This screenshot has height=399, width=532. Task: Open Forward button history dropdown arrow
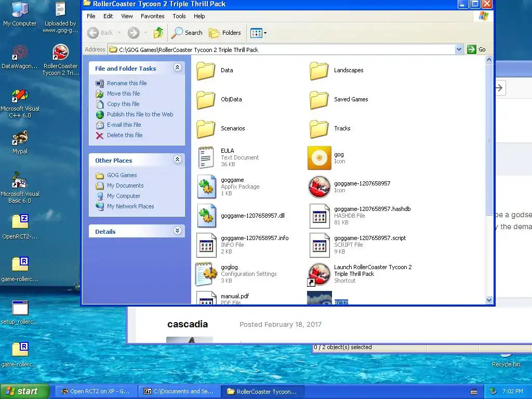(145, 33)
